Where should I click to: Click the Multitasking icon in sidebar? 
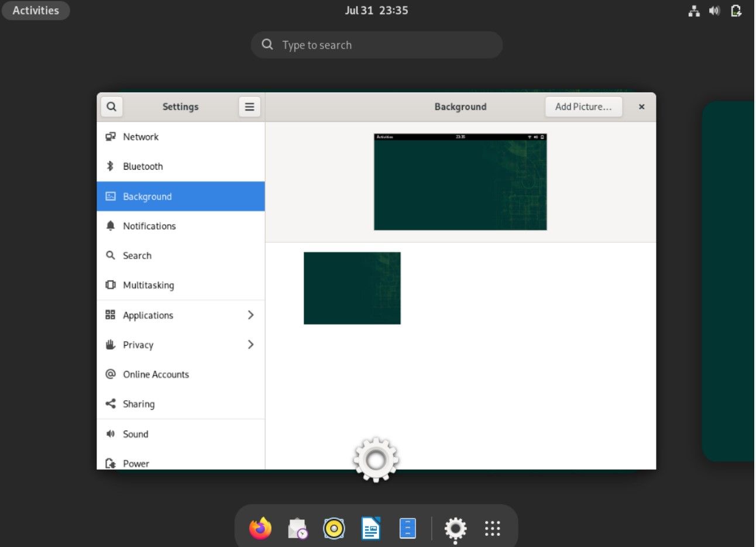[110, 285]
